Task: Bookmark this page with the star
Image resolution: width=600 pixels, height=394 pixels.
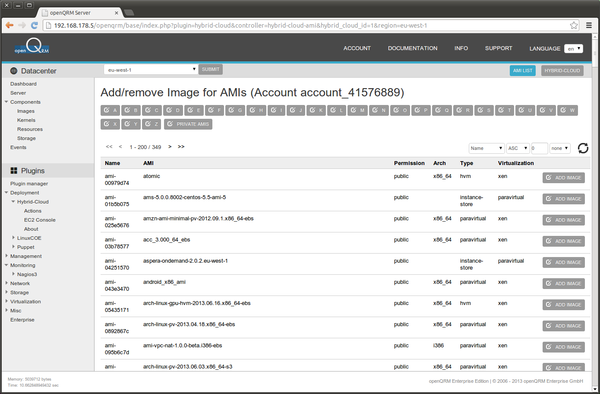Action: tap(574, 25)
